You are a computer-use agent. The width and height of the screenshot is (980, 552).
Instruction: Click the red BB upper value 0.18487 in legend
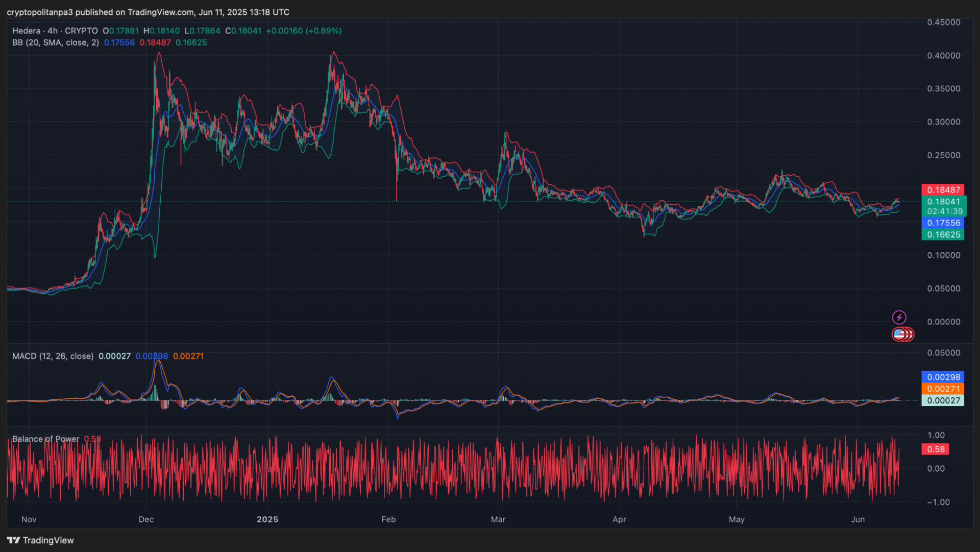pyautogui.click(x=155, y=42)
